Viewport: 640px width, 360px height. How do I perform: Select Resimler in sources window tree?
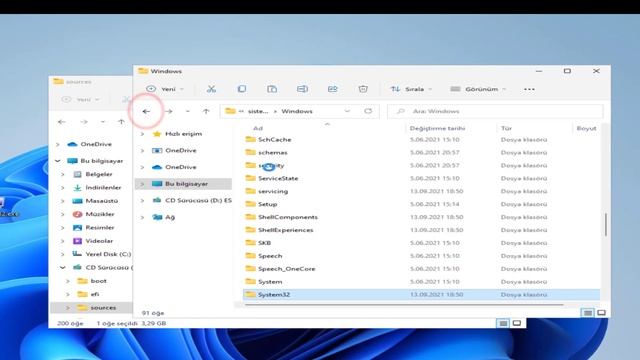[100, 228]
